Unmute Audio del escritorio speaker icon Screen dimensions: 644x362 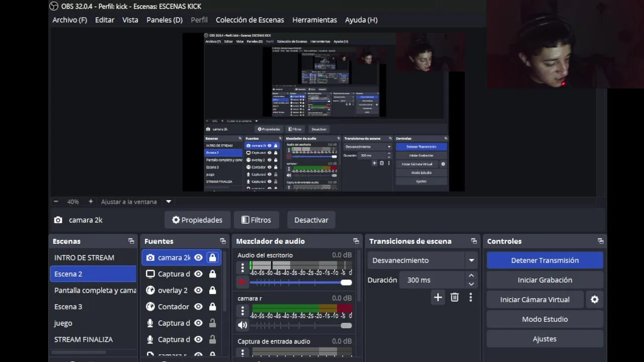pyautogui.click(x=243, y=283)
